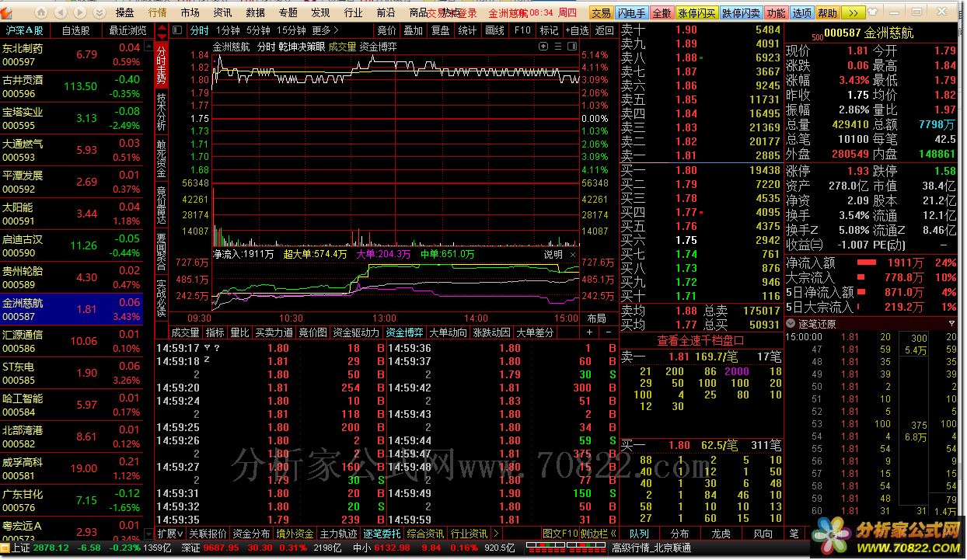Switch to the 综合资讯 bottom tab
967x560 pixels.
[426, 534]
